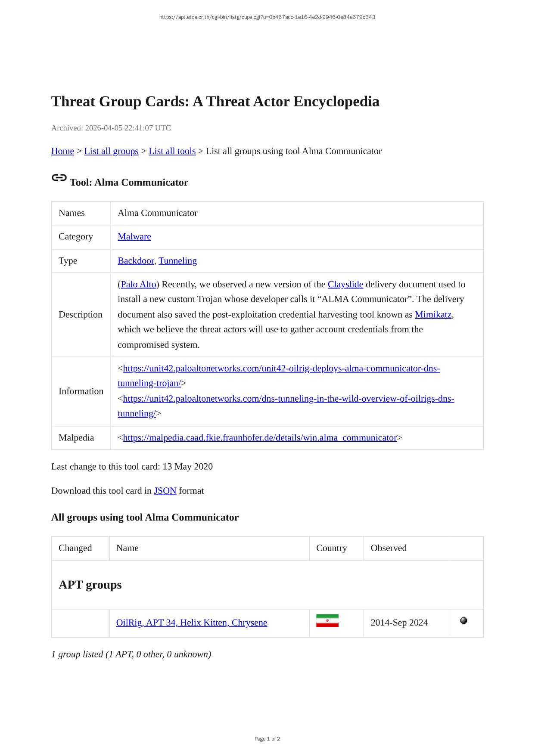The image size is (535, 756).
Task: Click the Iran flag icon
Action: [x=327, y=620]
